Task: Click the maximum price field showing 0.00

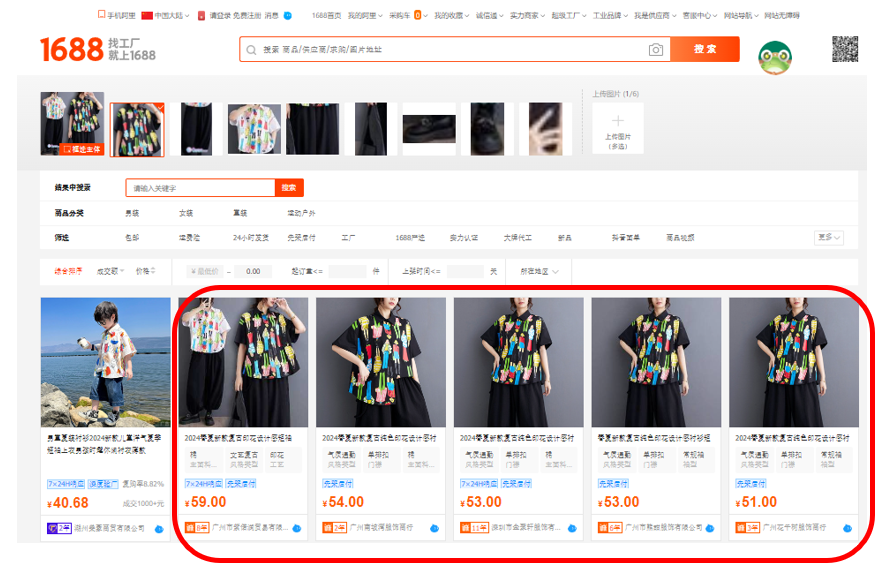Action: 253,271
